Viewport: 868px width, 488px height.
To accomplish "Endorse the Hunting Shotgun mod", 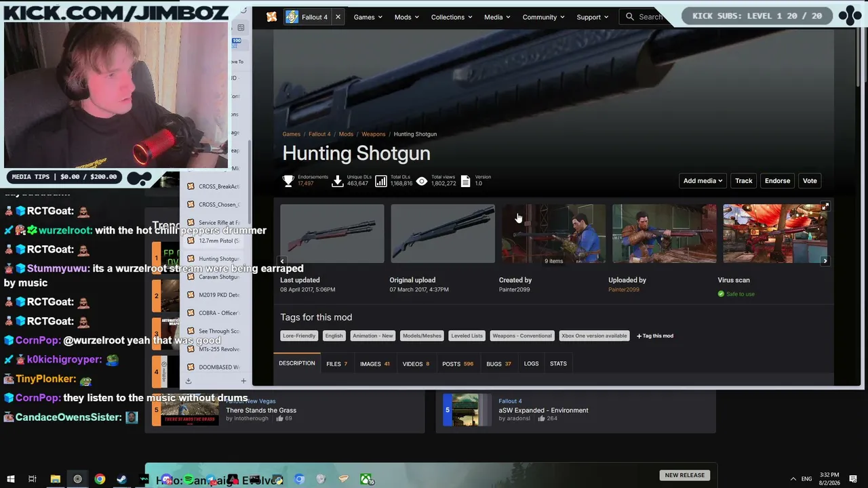I will [x=777, y=181].
